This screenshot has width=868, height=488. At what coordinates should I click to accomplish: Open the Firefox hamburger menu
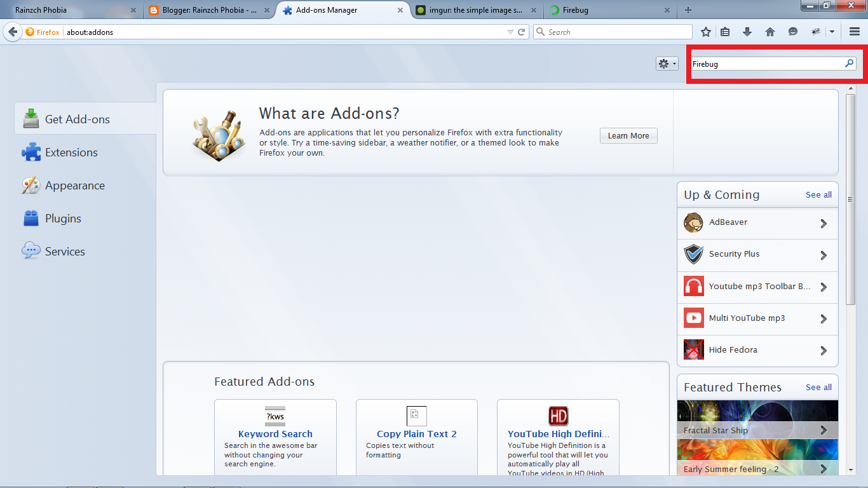(x=855, y=32)
